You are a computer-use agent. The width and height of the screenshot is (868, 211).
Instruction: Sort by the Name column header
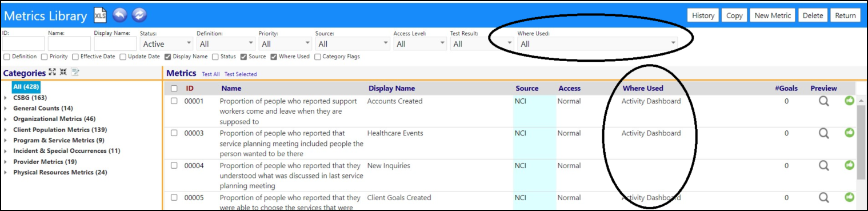pyautogui.click(x=231, y=89)
